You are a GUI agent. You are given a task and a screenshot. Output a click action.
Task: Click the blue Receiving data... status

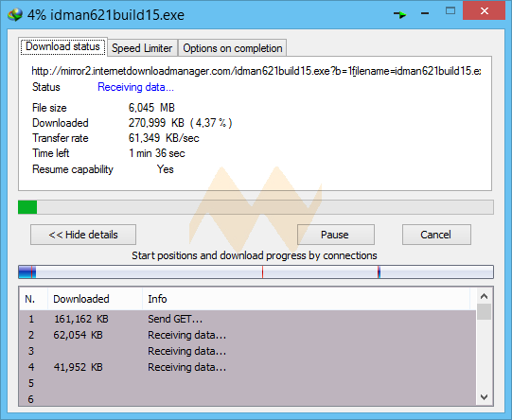tap(135, 87)
